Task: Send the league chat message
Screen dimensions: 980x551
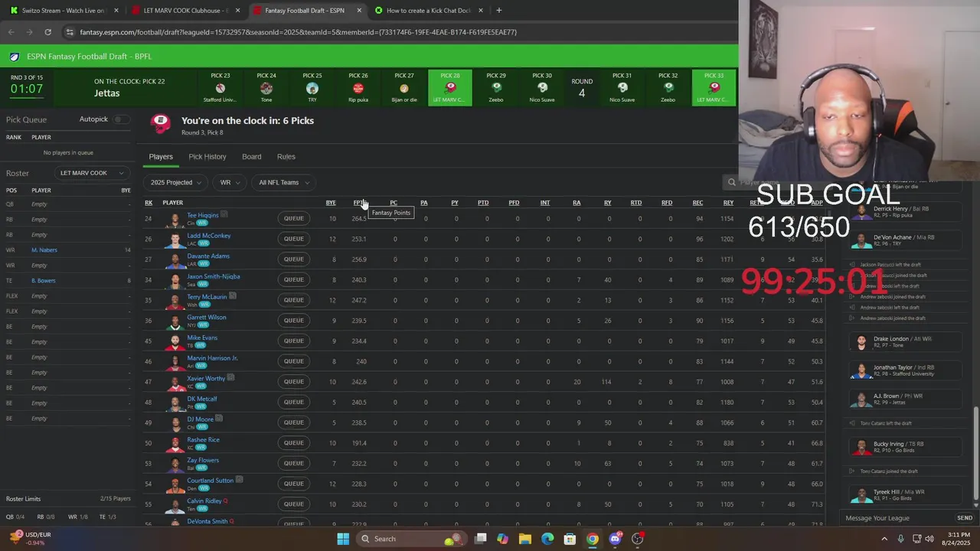Action: point(965,518)
